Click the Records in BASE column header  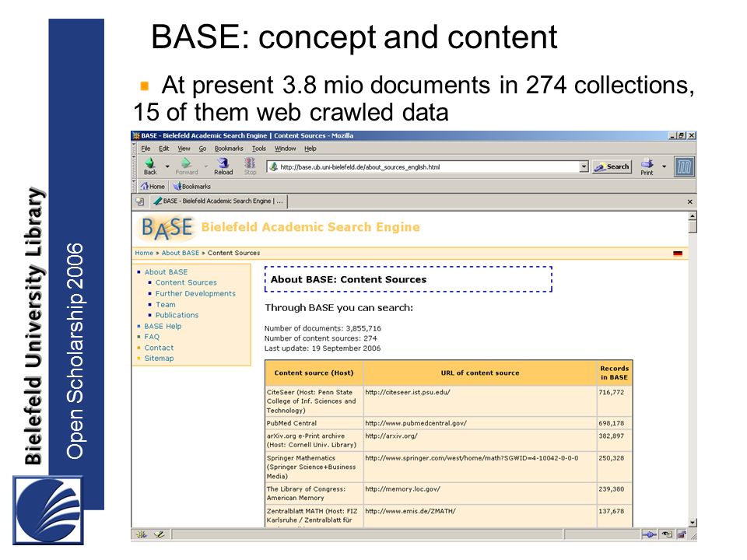[x=614, y=373]
